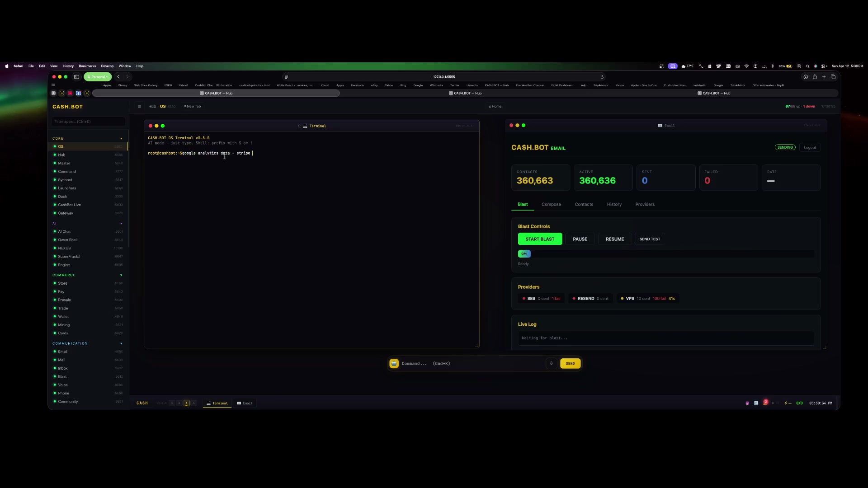This screenshot has width=868, height=488.
Task: Click Logout in the Email panel
Action: pyautogui.click(x=809, y=147)
